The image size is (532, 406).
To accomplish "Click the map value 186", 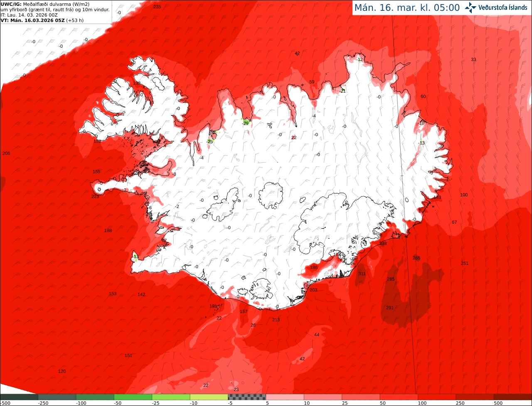I will coord(314,268).
